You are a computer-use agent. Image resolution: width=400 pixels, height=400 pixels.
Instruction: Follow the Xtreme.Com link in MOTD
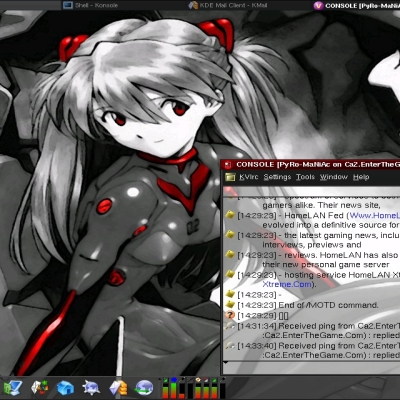click(x=287, y=284)
